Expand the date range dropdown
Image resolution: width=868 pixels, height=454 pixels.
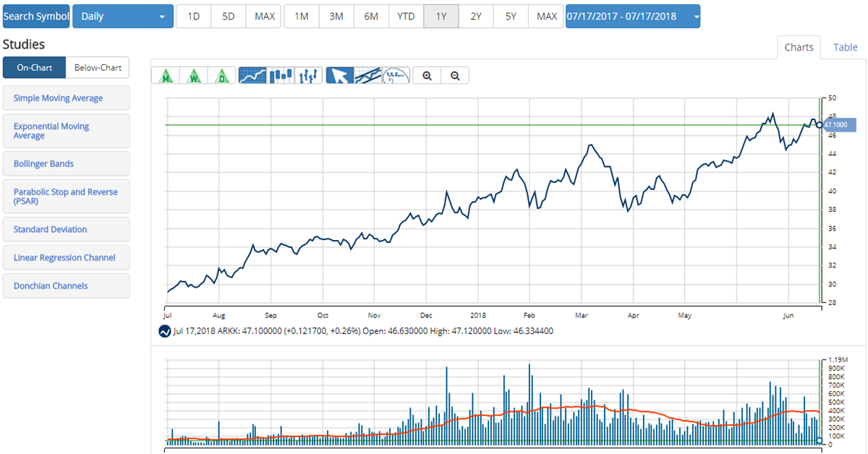click(x=633, y=16)
